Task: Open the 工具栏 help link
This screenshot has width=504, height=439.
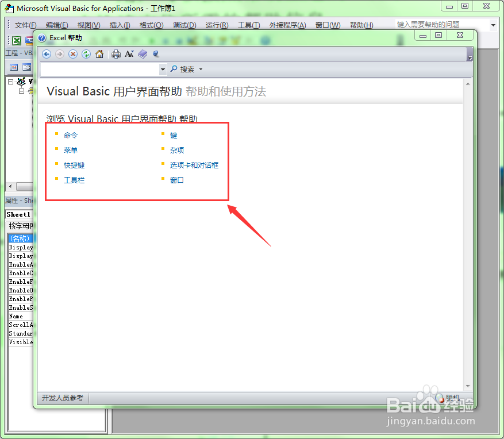Action: [74, 180]
